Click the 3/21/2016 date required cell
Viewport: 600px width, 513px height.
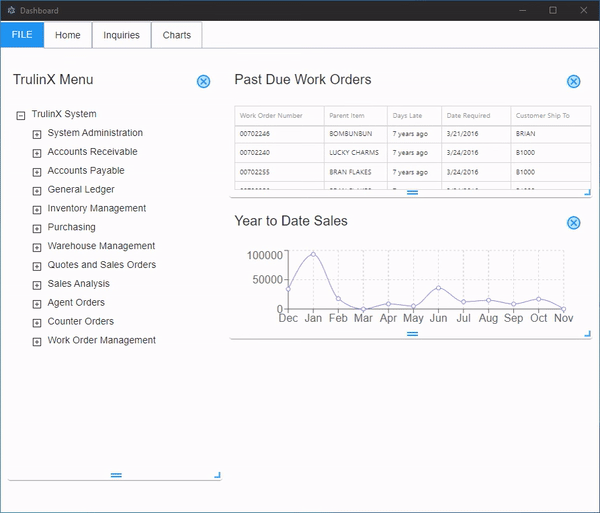coord(476,134)
